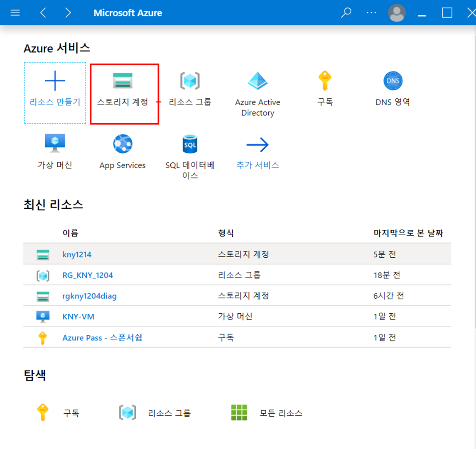Click the '6시간 전' cell
This screenshot has height=449, width=476.
[x=389, y=296]
